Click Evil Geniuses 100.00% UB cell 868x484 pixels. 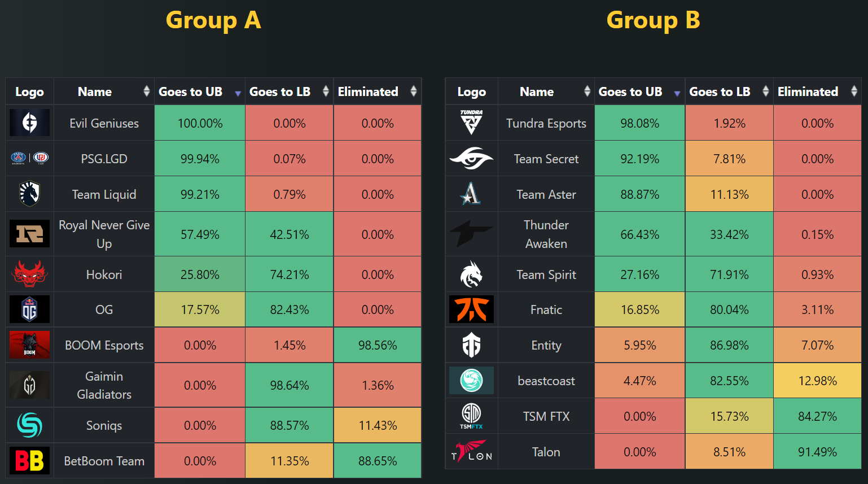click(x=200, y=123)
